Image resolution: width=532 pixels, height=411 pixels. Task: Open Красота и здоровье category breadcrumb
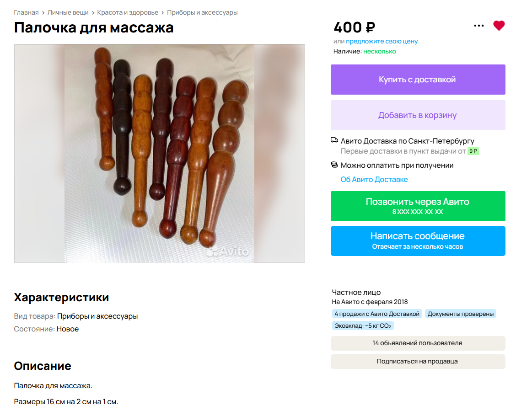click(x=128, y=12)
